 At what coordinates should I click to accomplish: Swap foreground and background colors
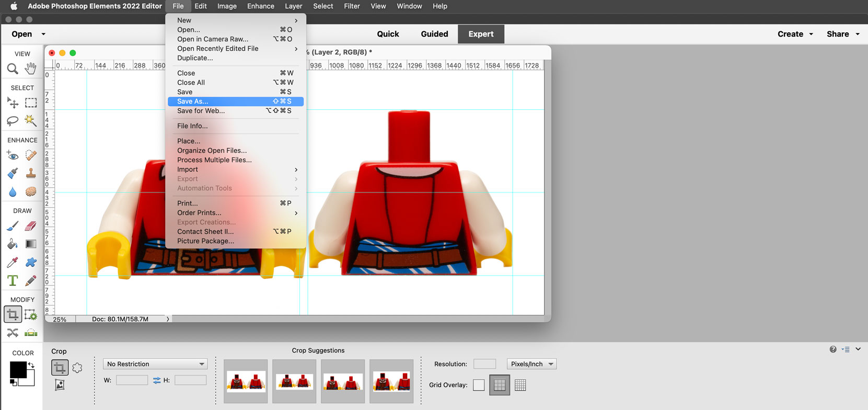click(31, 365)
